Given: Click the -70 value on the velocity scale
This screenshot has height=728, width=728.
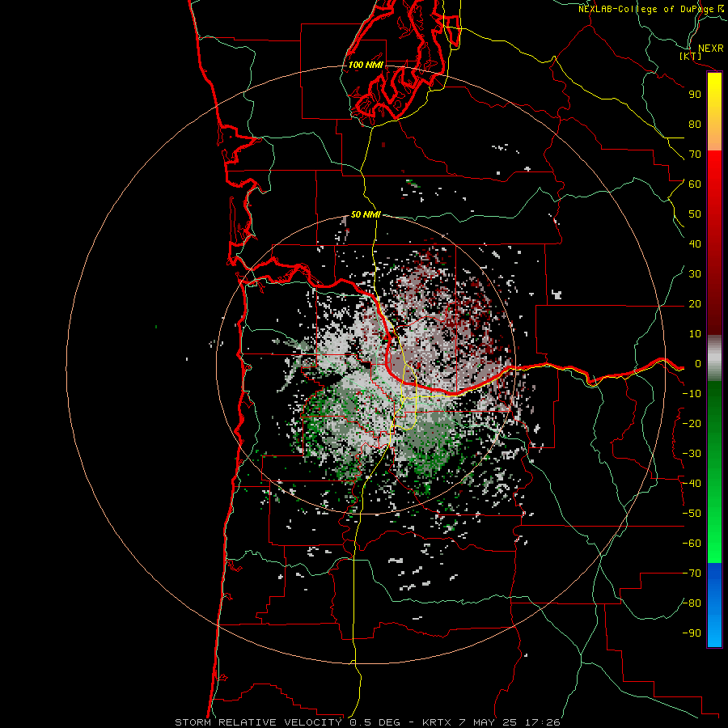Looking at the screenshot, I should [x=692, y=574].
